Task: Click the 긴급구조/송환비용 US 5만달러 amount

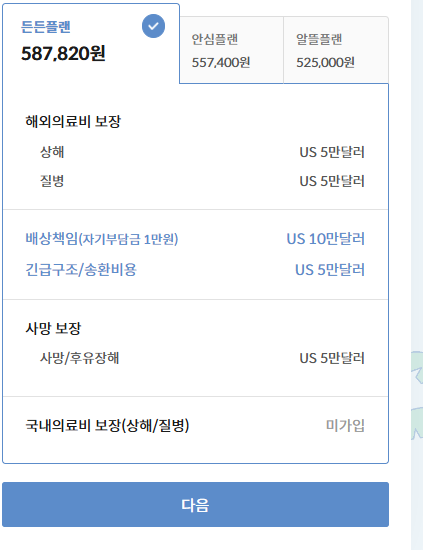Action: 330,270
